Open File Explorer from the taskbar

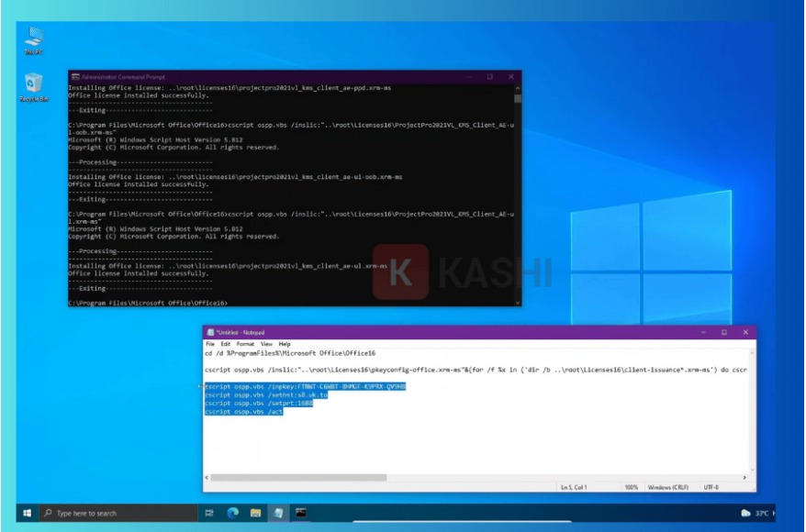click(256, 513)
